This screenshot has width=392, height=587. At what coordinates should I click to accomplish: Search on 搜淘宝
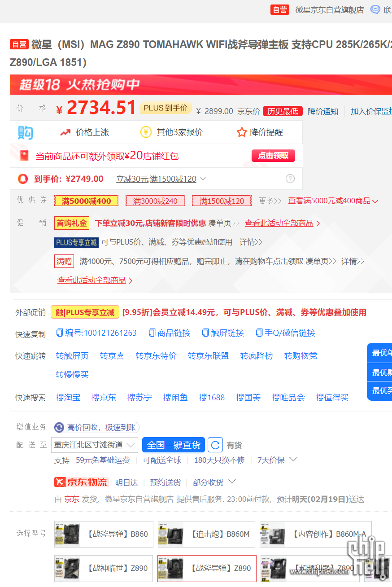coord(68,398)
